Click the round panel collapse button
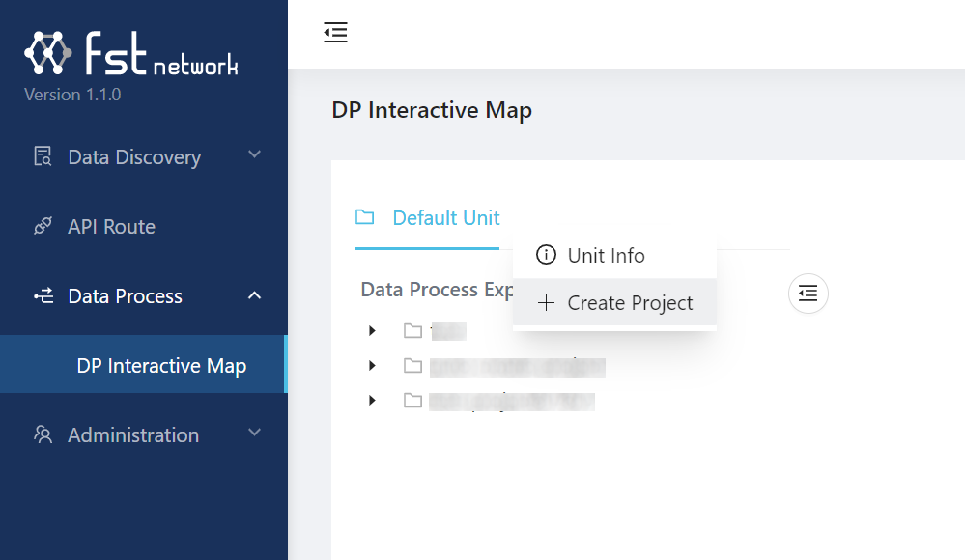 tap(809, 294)
